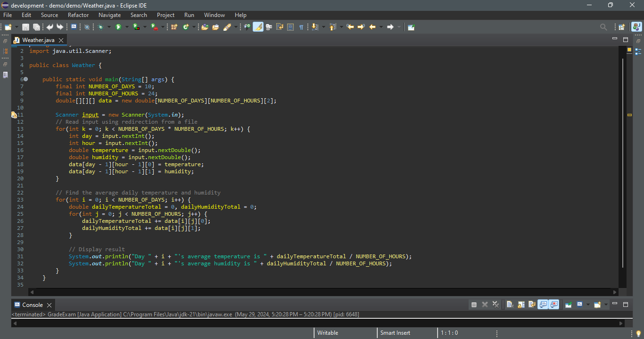Open the New file dropdown arrow
644x339 pixels.
(x=17, y=27)
